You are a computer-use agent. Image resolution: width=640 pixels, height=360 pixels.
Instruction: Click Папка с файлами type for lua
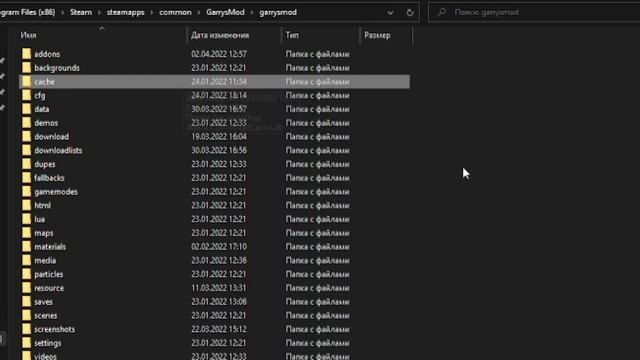point(317,219)
